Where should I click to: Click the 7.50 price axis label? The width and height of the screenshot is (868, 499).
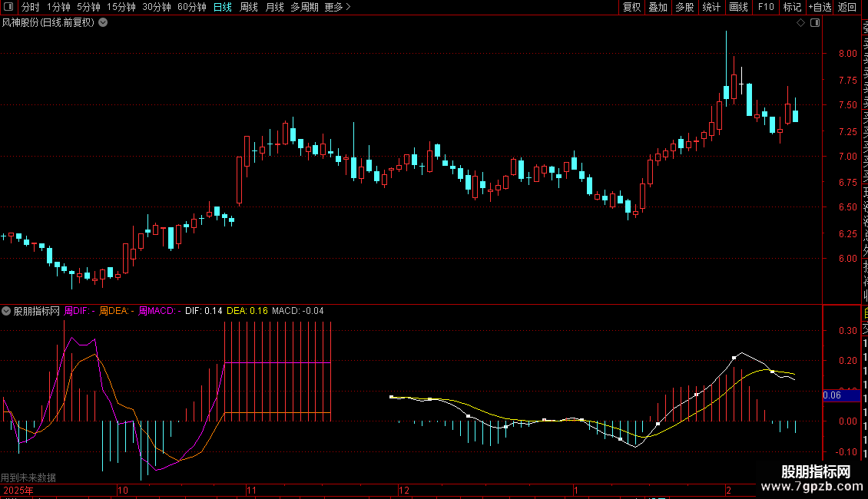tap(847, 104)
